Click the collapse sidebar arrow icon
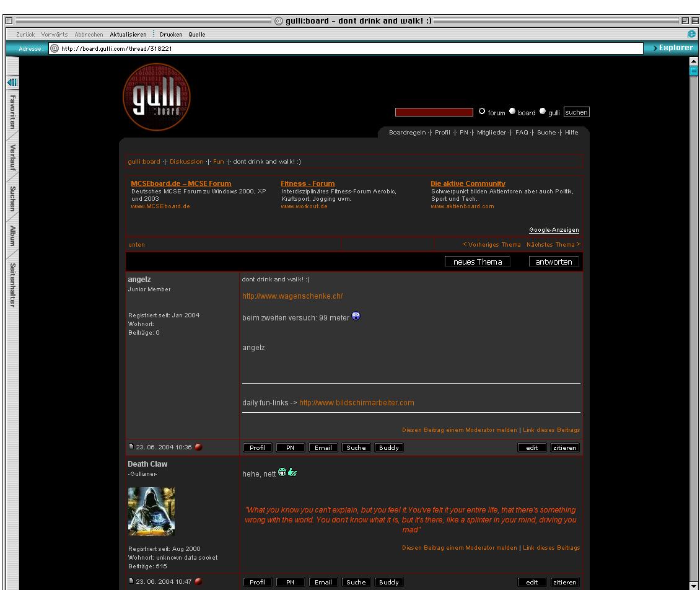Image resolution: width=700 pixels, height=590 pixels. (x=12, y=82)
